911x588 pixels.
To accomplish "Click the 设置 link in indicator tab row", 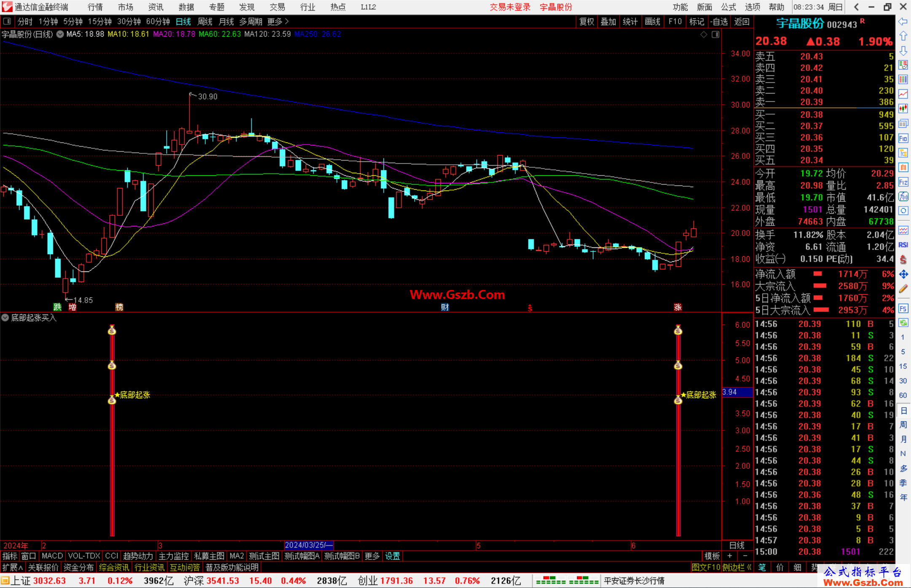I will (393, 556).
